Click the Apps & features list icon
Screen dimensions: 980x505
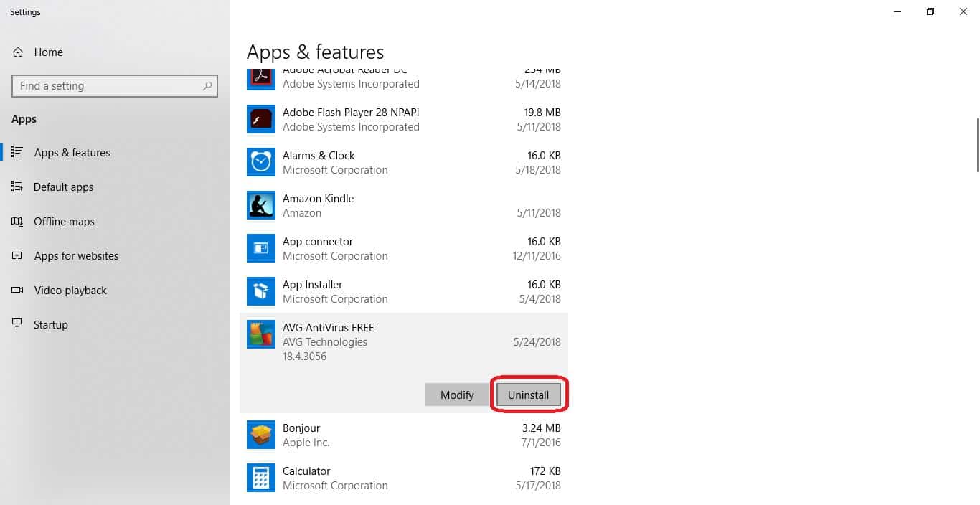(17, 152)
